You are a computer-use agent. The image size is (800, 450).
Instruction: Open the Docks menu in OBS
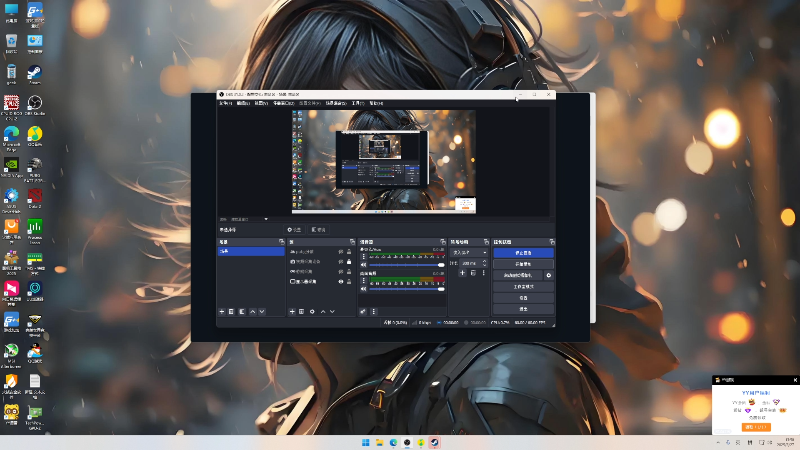pos(284,103)
